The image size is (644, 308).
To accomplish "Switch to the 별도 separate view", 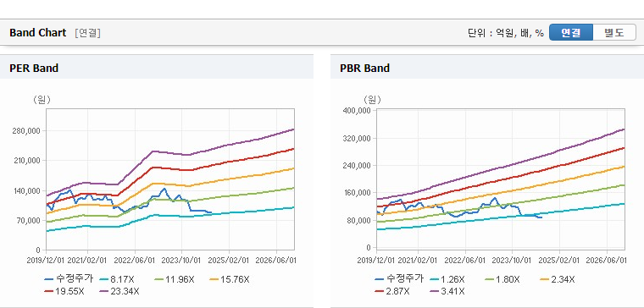I will [614, 33].
